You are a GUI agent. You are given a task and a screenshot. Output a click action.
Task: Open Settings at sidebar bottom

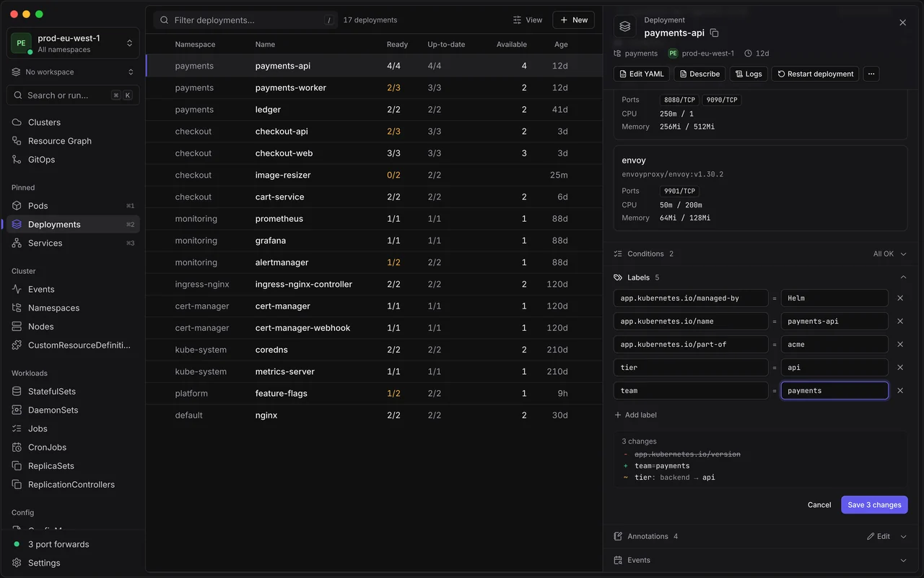click(x=72, y=563)
